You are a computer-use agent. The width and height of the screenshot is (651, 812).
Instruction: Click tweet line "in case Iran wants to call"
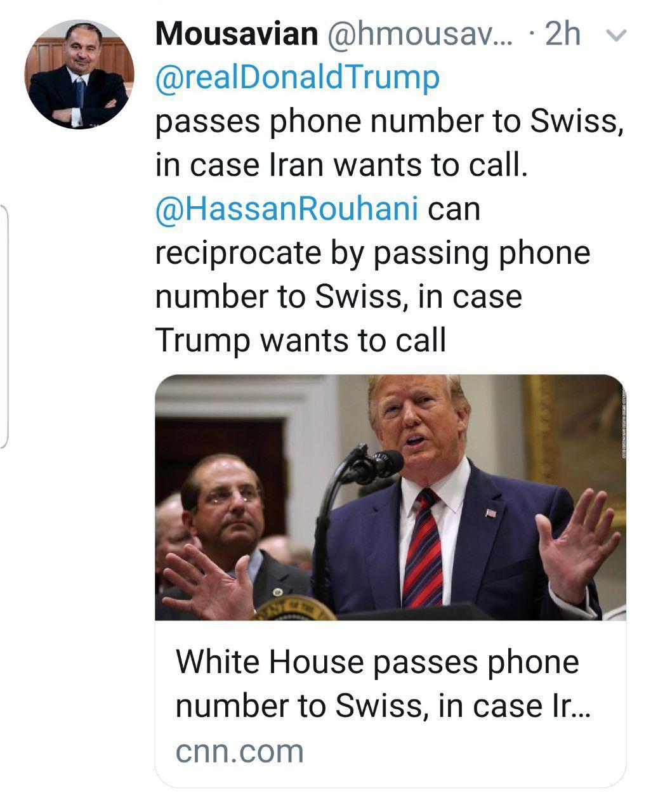tap(341, 165)
